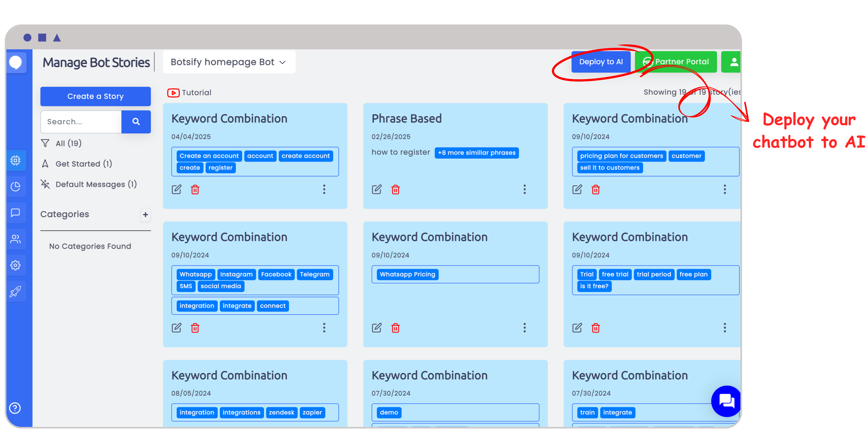
Task: Open the rocket launch sidebar icon
Action: 15,291
